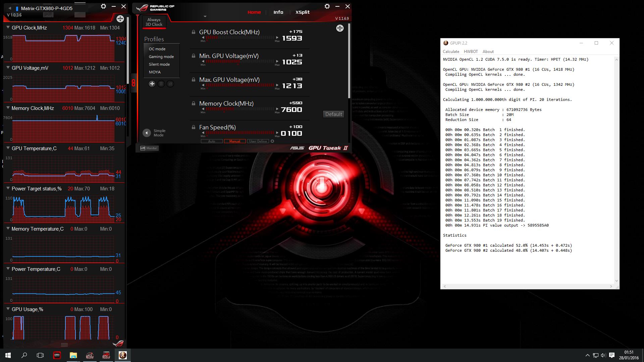The width and height of the screenshot is (644, 362).
Task: Open Action Center notification icon
Action: pyautogui.click(x=611, y=355)
